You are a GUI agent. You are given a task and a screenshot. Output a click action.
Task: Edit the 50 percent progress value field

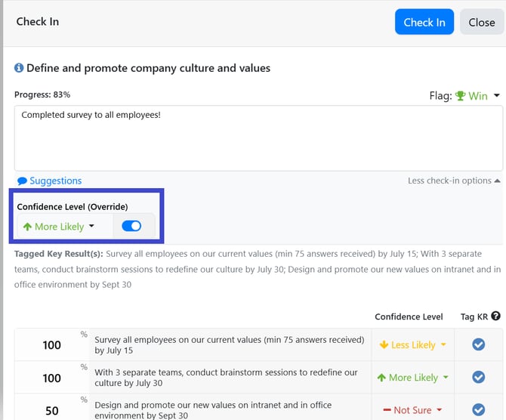[51, 409]
